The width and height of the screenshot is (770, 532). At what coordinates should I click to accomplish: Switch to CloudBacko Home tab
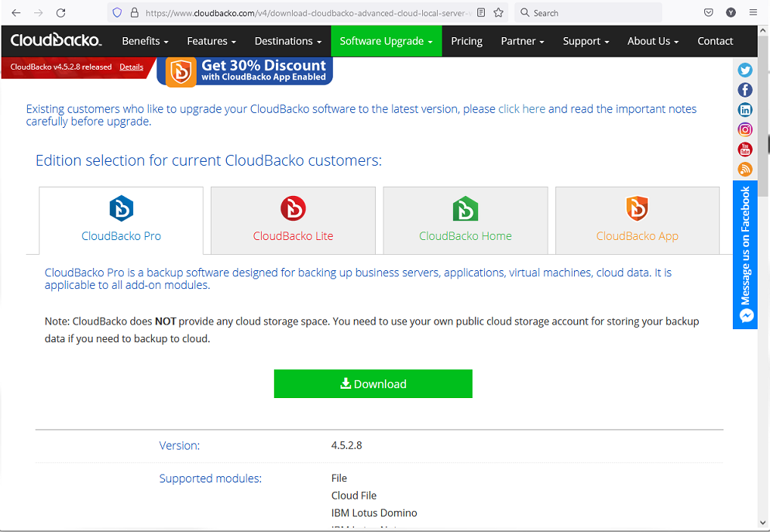pyautogui.click(x=466, y=221)
